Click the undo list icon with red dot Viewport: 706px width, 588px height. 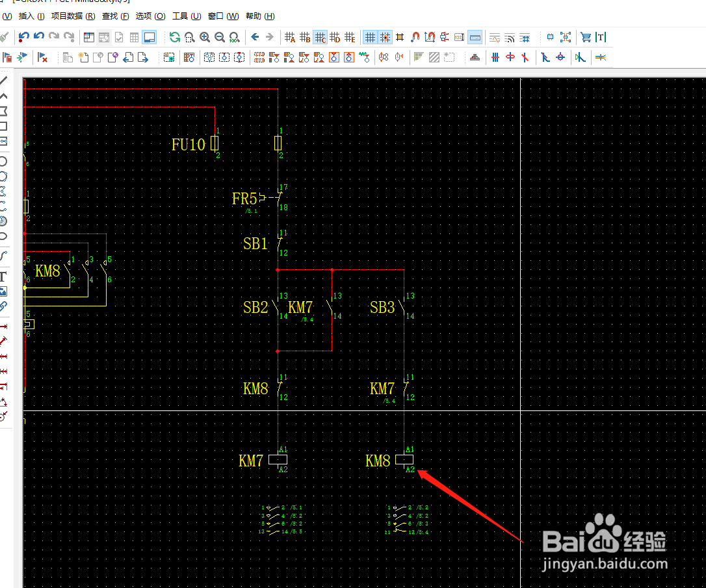click(24, 37)
